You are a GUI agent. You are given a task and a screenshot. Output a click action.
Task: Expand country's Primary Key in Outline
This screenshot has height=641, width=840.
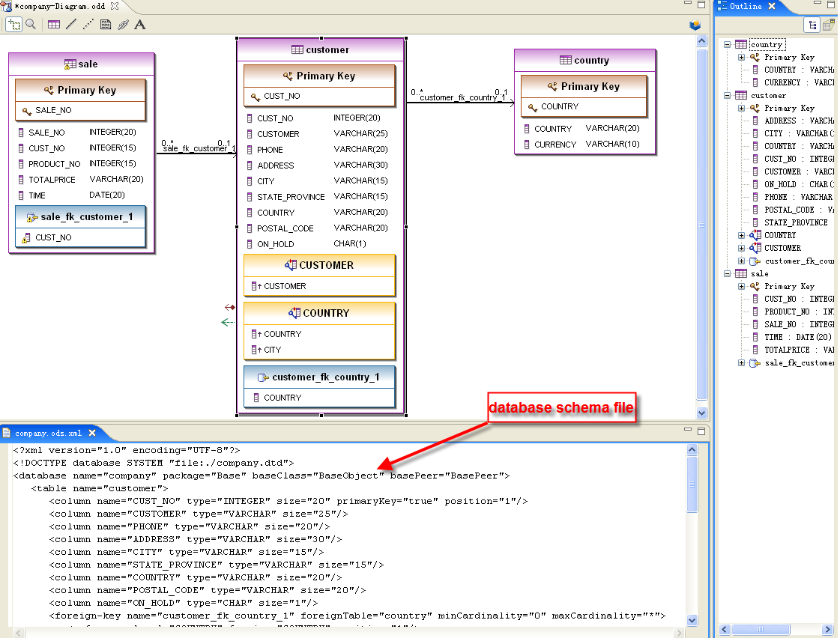point(741,58)
